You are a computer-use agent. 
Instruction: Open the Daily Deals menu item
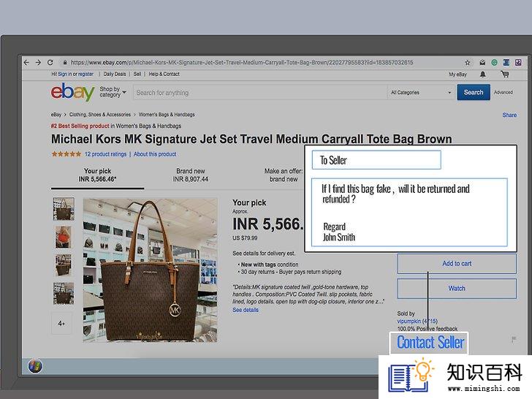[115, 74]
